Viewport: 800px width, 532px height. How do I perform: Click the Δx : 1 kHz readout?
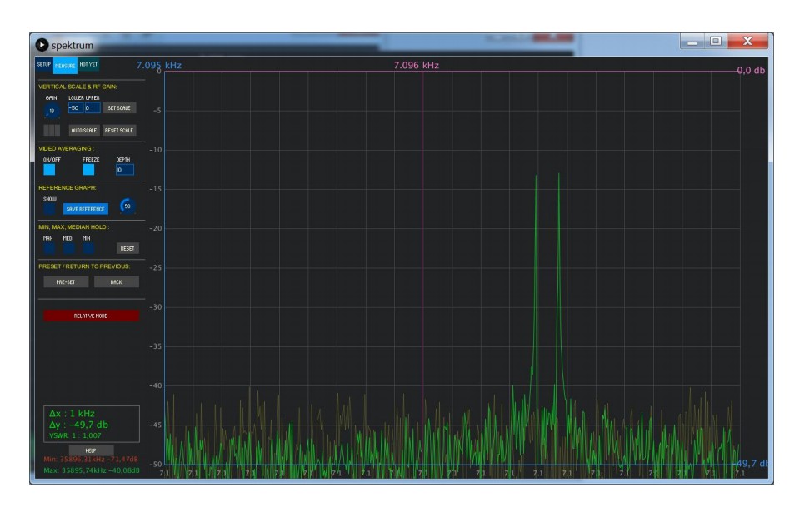[72, 413]
